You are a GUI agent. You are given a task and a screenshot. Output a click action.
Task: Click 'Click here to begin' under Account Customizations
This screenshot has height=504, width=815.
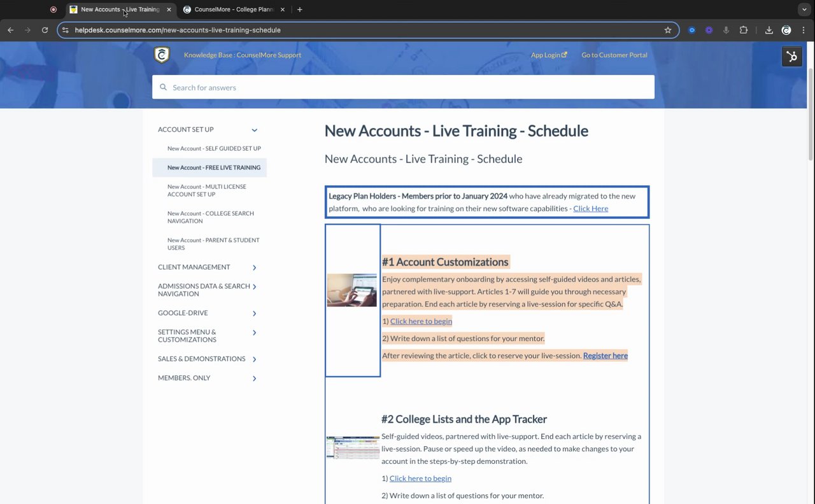[421, 321]
